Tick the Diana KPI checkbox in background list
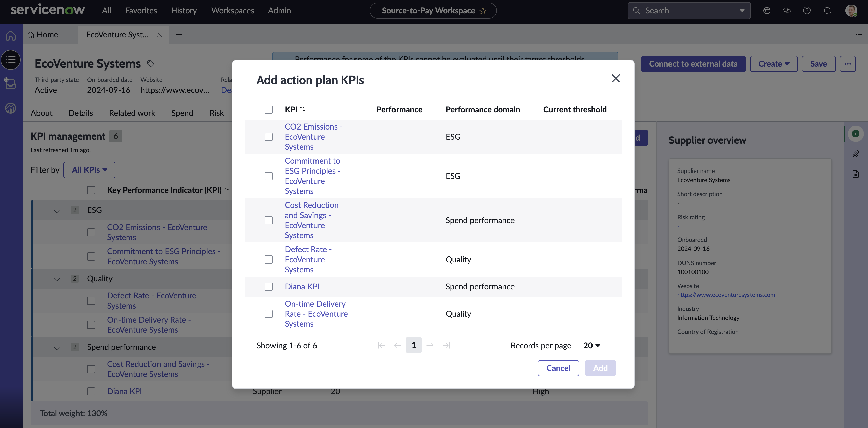Viewport: 868px width, 428px height. point(91,391)
